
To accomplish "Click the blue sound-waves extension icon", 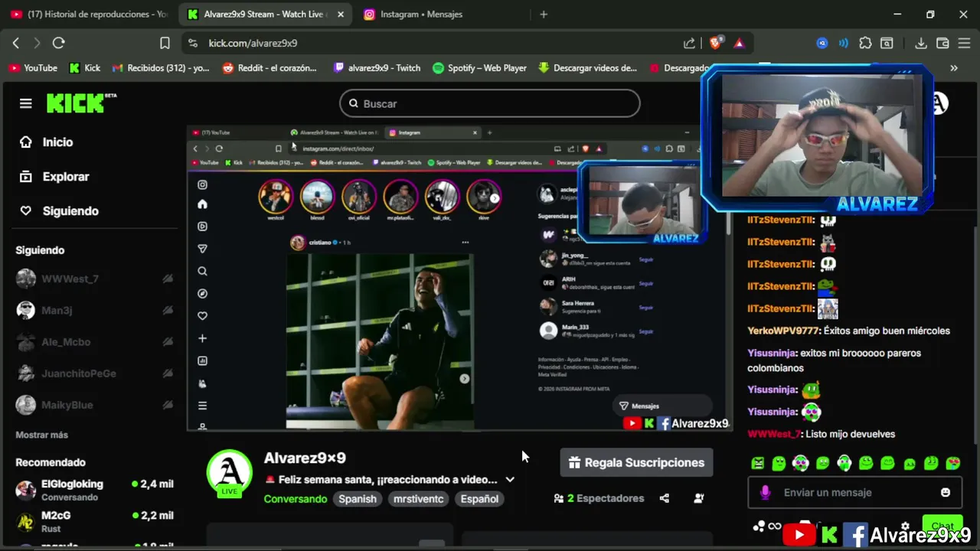I will 843,44.
